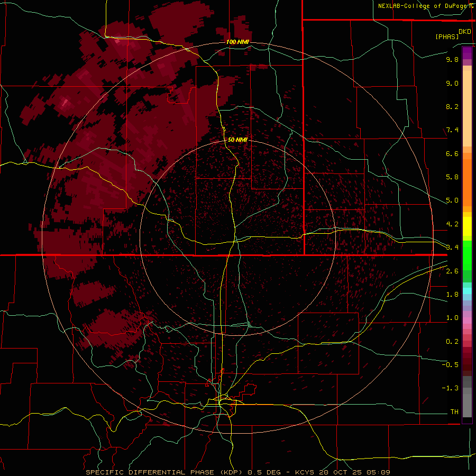Click the 4.2 scale value

pos(452,224)
